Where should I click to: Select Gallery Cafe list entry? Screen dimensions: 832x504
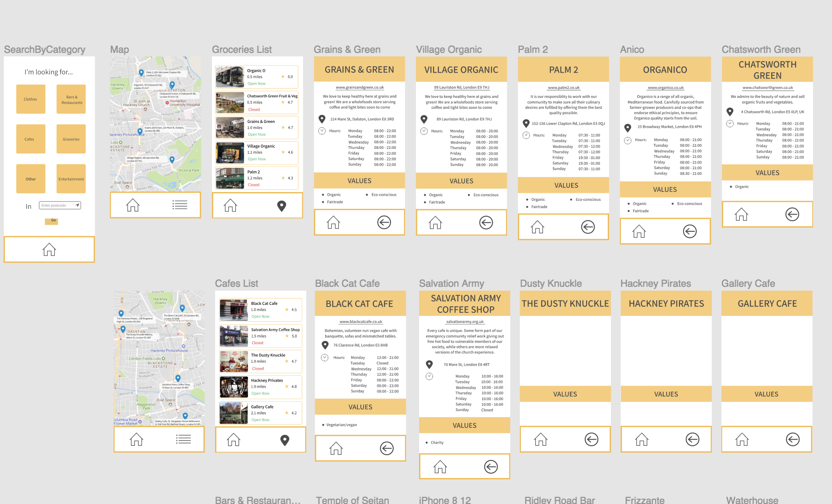pos(260,413)
